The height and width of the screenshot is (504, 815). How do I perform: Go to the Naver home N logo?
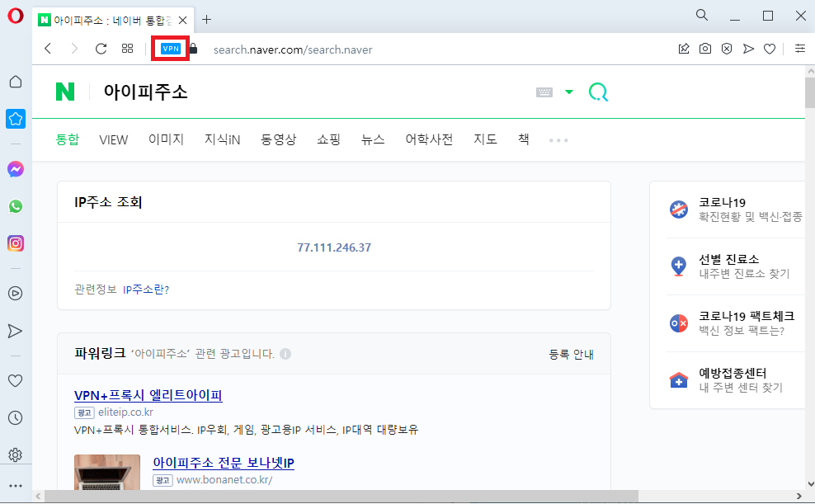65,92
